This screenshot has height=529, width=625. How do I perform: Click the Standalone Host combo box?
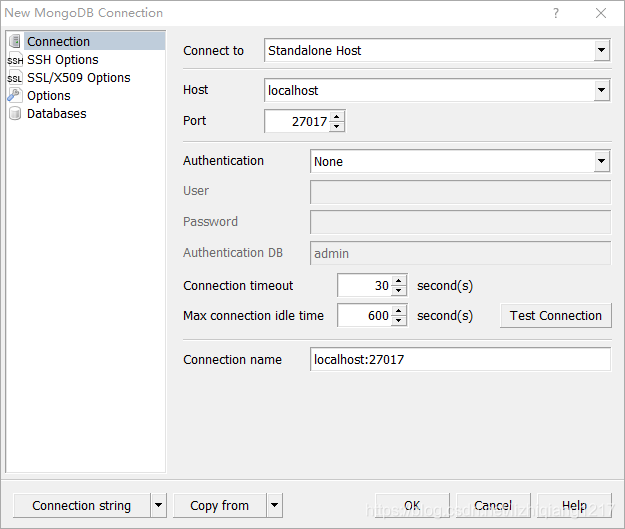[437, 50]
